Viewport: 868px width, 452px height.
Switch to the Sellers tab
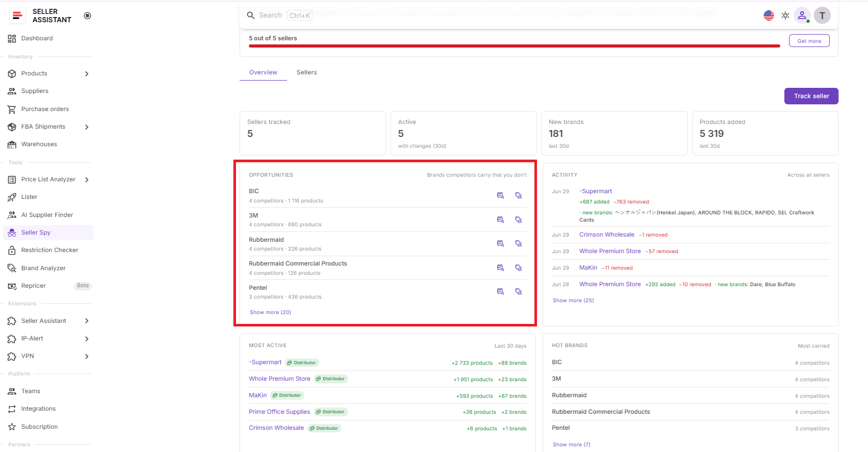[x=307, y=72]
